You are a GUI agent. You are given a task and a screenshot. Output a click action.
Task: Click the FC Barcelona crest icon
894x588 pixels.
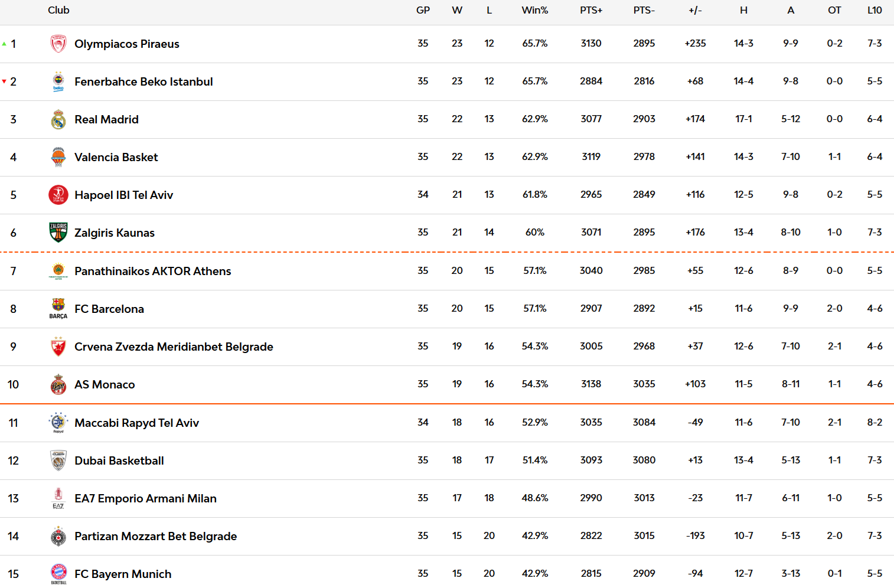pyautogui.click(x=58, y=308)
